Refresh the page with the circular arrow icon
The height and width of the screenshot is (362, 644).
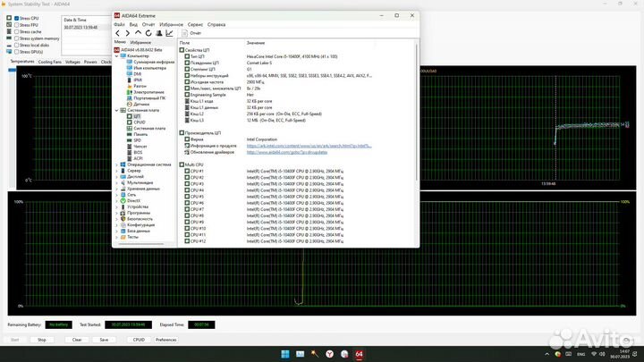[148, 33]
